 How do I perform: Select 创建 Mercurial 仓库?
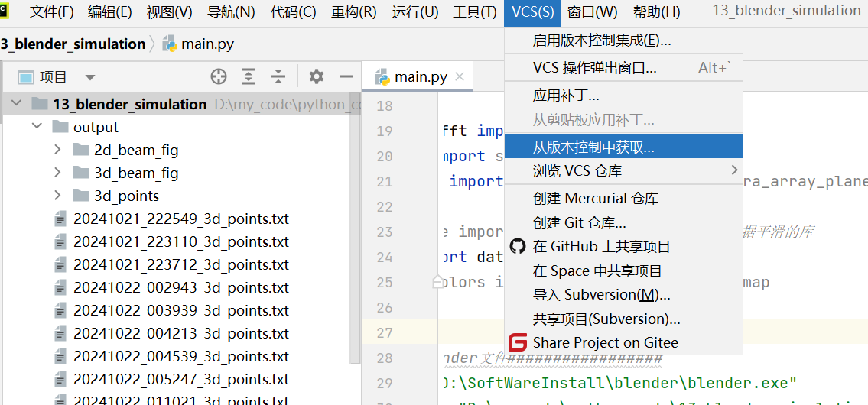(x=623, y=198)
